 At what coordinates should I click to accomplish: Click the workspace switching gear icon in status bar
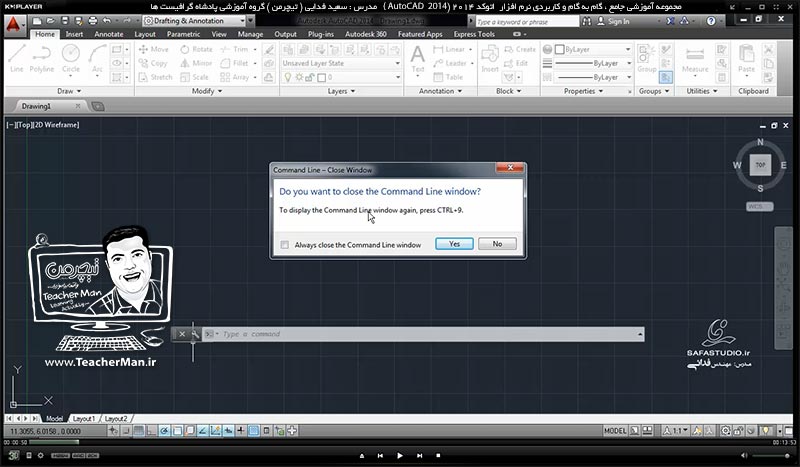[725, 431]
